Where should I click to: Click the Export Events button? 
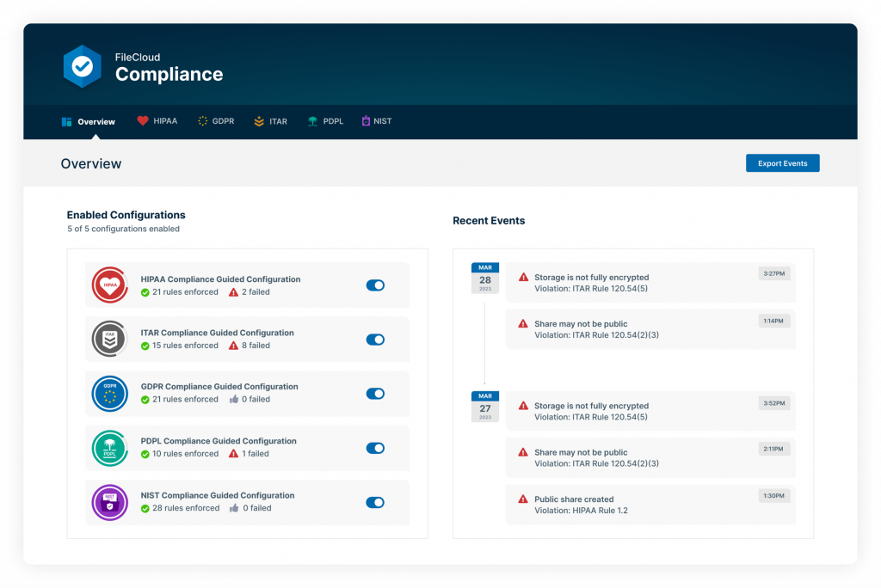coord(782,163)
